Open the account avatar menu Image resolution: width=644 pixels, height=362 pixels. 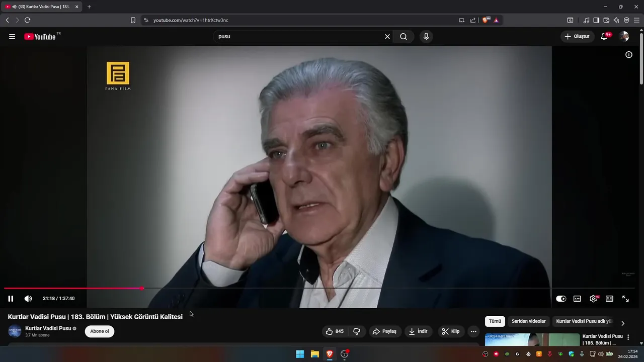click(624, 37)
